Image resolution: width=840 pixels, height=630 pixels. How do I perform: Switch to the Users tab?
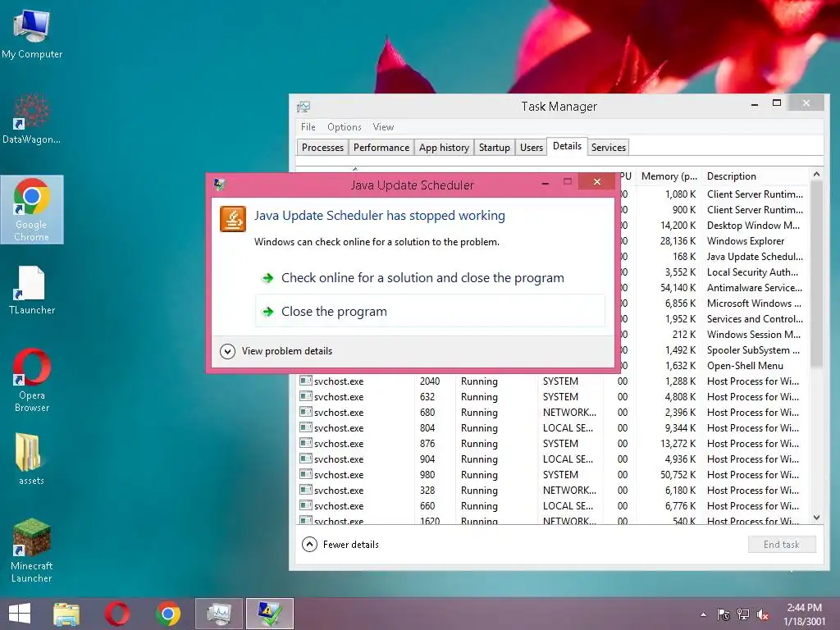(x=532, y=148)
